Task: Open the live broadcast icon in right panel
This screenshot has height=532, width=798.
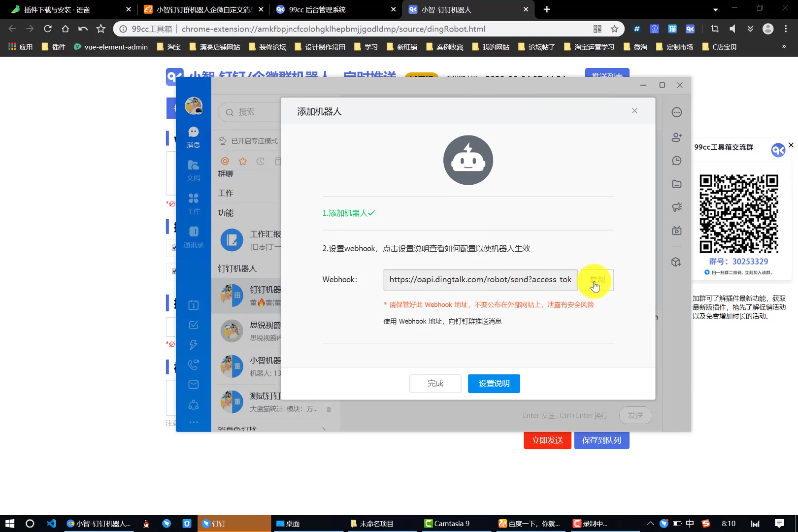Action: pyautogui.click(x=677, y=230)
